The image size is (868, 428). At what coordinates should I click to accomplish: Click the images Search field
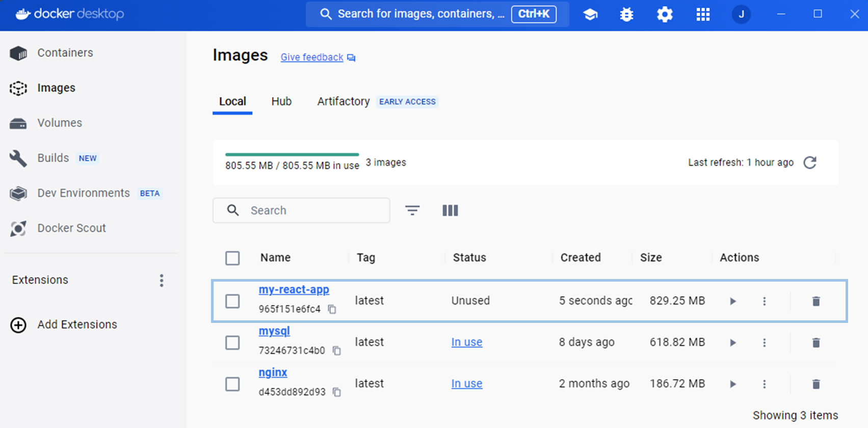point(301,210)
